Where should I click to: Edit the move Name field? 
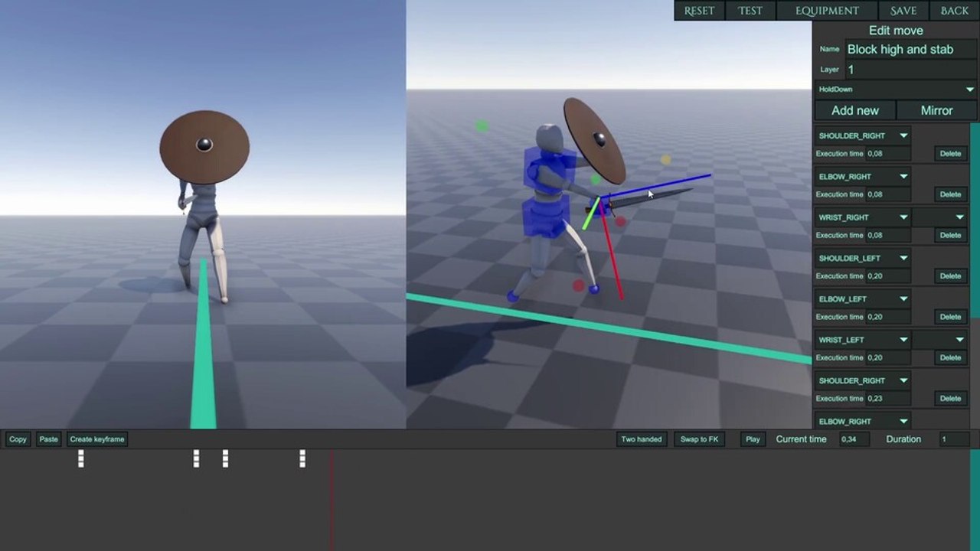click(911, 49)
